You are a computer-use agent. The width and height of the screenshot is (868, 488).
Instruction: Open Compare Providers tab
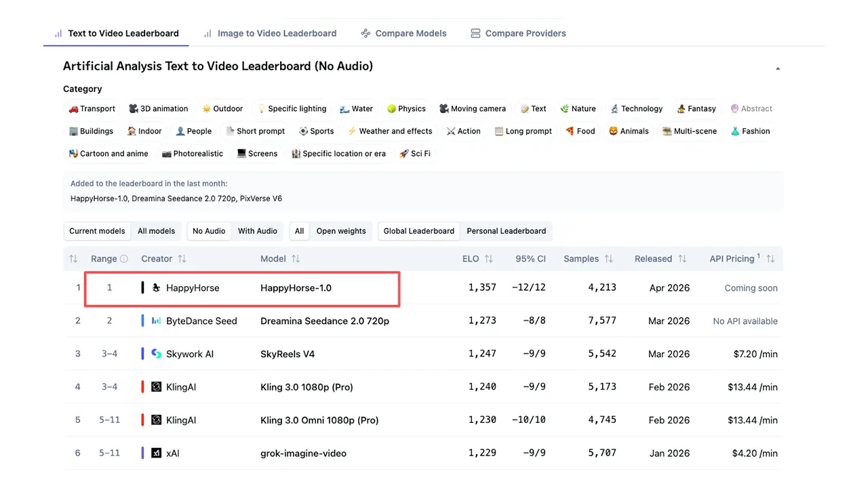(x=518, y=33)
